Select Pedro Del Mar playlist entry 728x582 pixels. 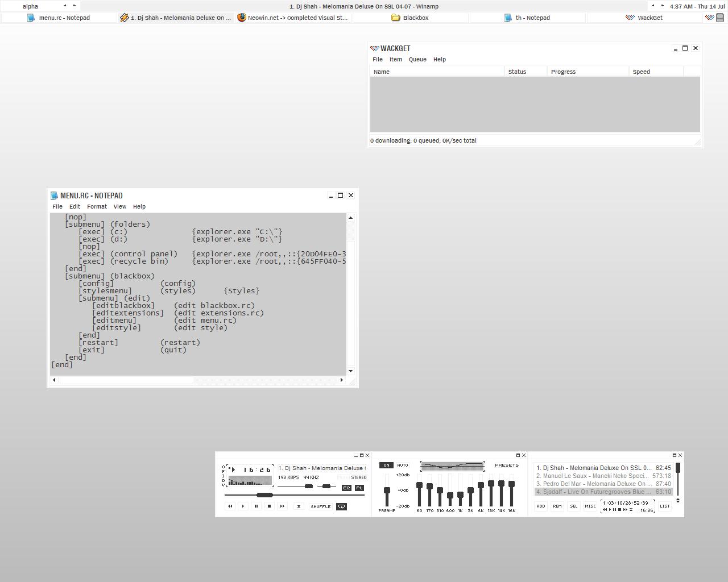pyautogui.click(x=603, y=484)
